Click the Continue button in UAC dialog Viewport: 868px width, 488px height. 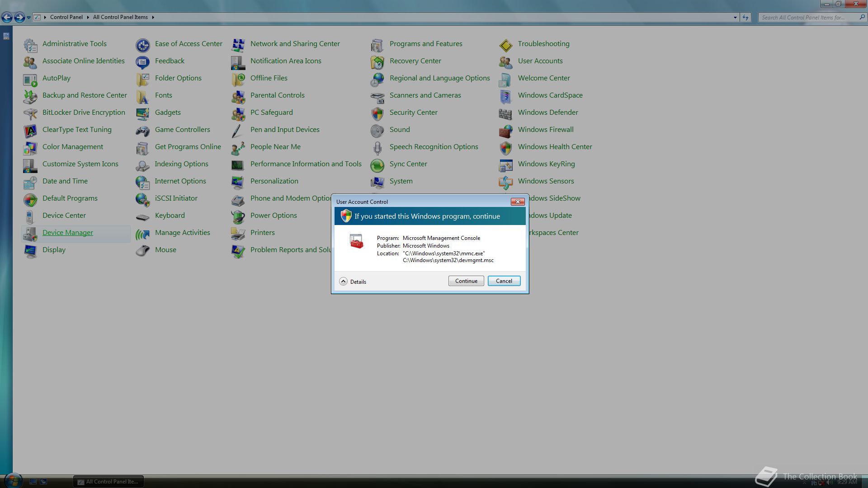(466, 281)
